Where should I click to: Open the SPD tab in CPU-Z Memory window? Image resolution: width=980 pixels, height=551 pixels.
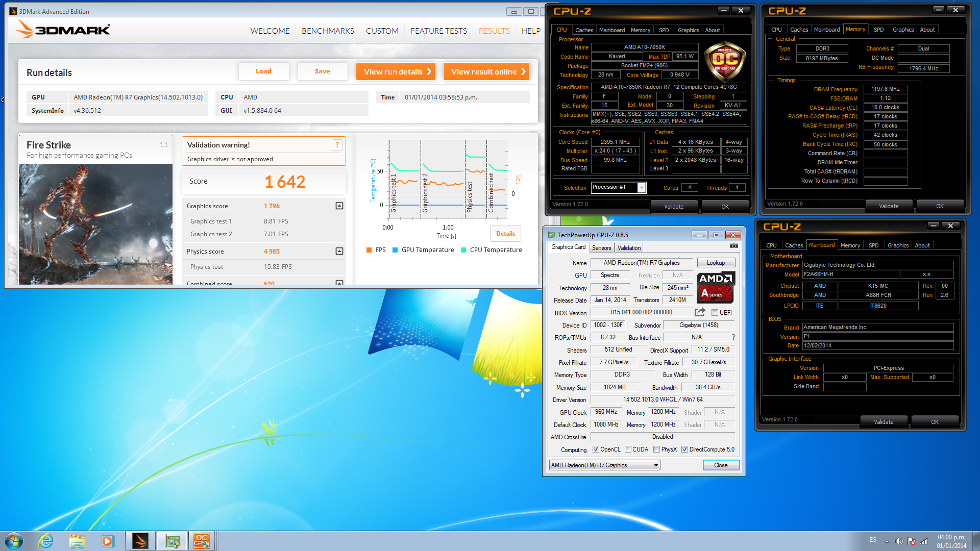pyautogui.click(x=878, y=30)
